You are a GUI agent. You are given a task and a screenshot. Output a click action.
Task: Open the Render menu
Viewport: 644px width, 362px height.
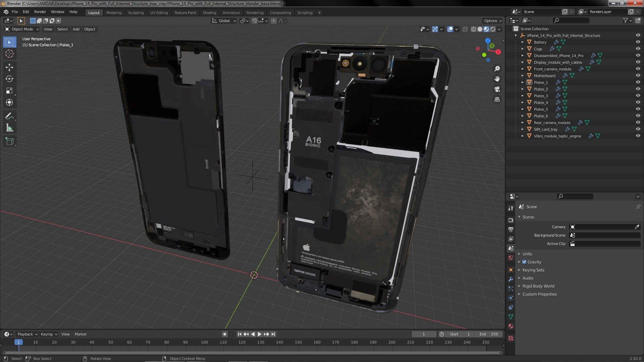pyautogui.click(x=40, y=12)
